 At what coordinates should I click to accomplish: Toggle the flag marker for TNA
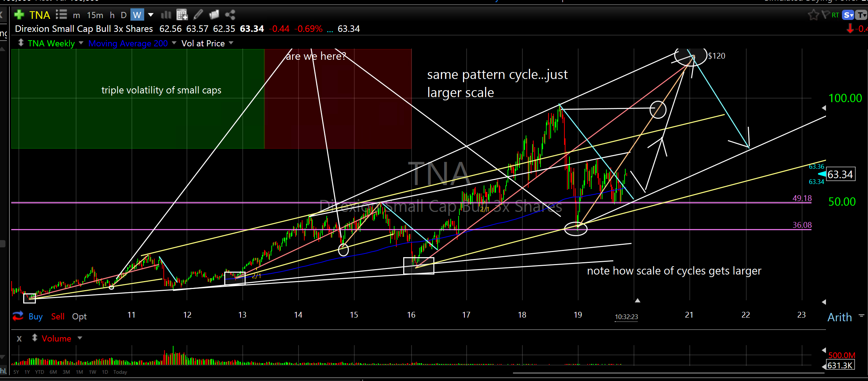[826, 15]
